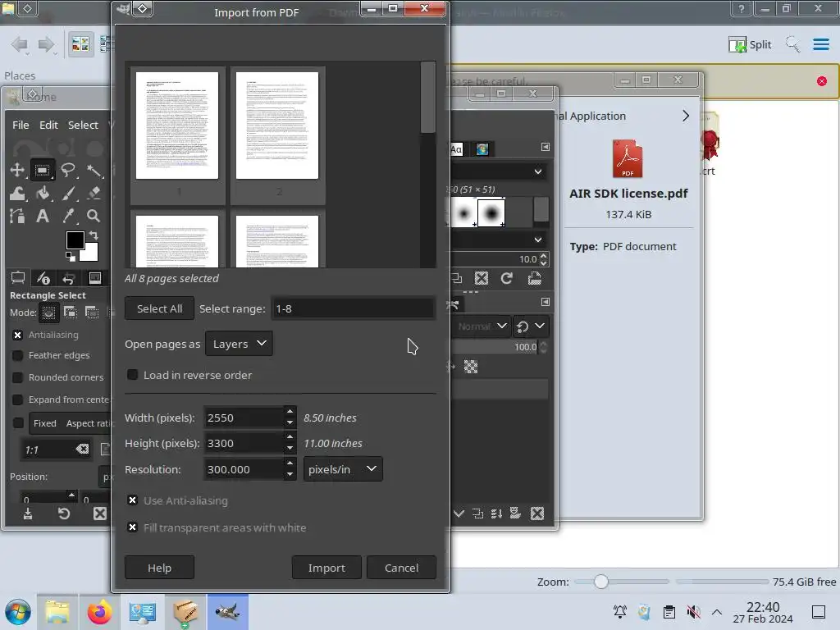Activate the Bucket Fill tool

coord(43,194)
